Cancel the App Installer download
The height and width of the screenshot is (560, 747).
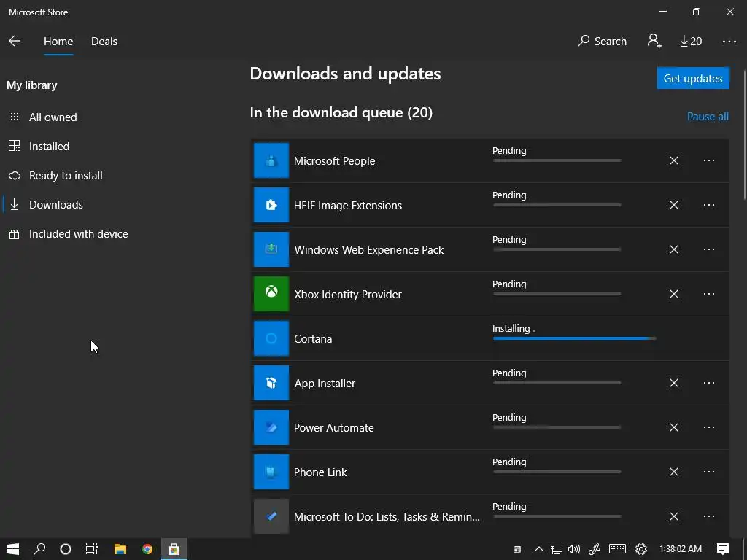coord(673,383)
